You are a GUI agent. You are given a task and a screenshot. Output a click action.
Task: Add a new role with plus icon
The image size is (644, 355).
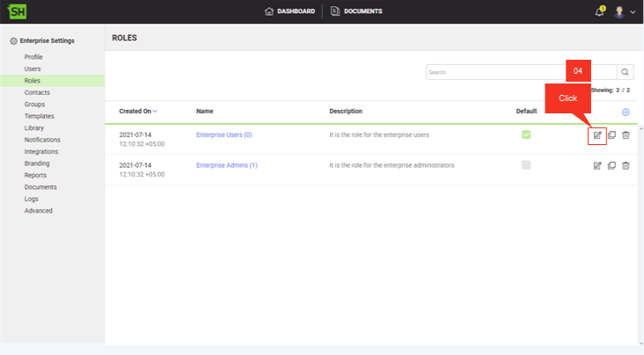tap(626, 112)
